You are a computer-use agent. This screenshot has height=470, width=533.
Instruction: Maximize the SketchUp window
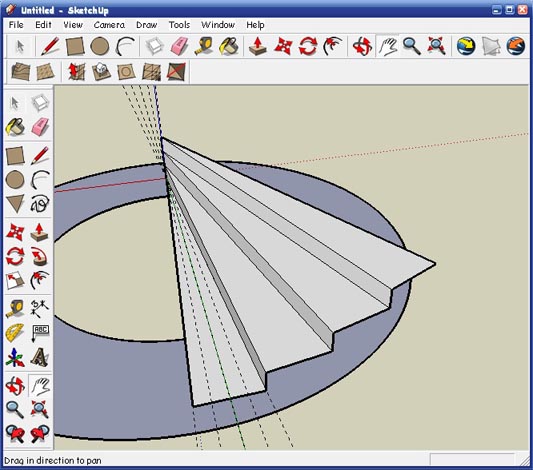point(510,10)
